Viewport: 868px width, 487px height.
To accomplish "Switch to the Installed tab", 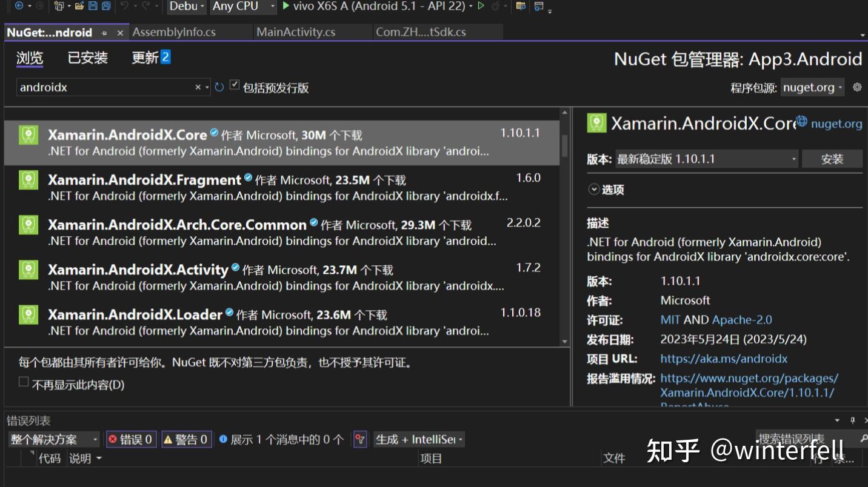I will click(x=88, y=58).
